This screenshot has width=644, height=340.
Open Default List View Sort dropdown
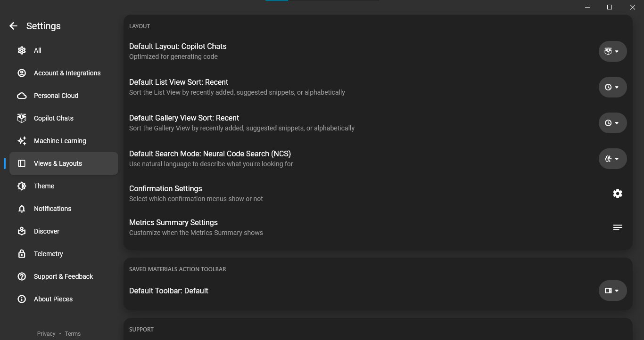point(612,87)
